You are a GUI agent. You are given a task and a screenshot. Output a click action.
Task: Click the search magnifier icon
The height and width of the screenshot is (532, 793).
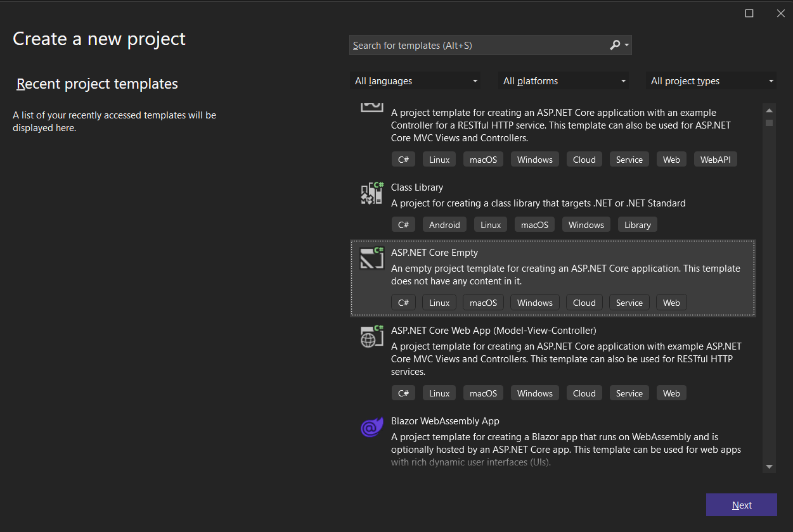point(614,45)
